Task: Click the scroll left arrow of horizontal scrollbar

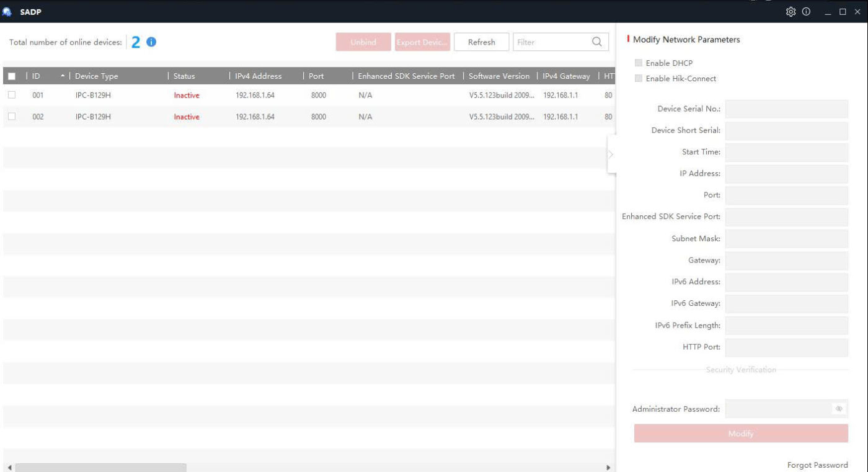Action: point(9,468)
